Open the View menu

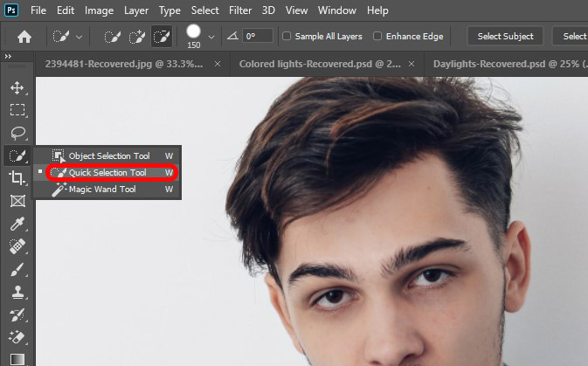(296, 10)
